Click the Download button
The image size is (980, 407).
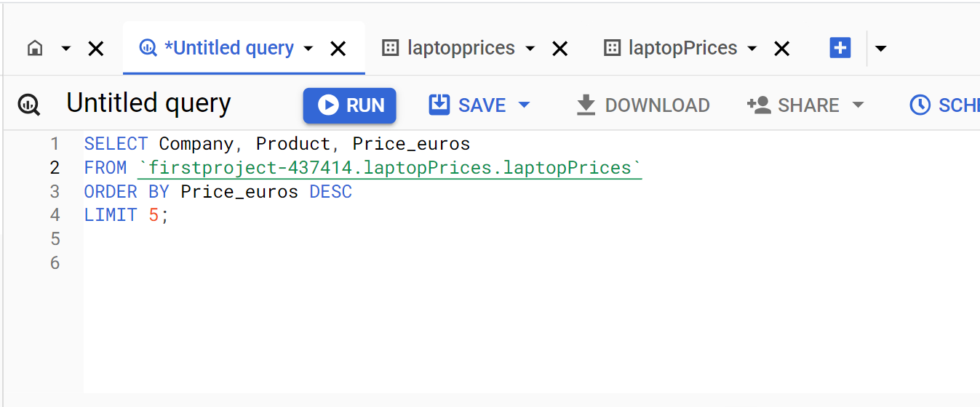tap(643, 105)
